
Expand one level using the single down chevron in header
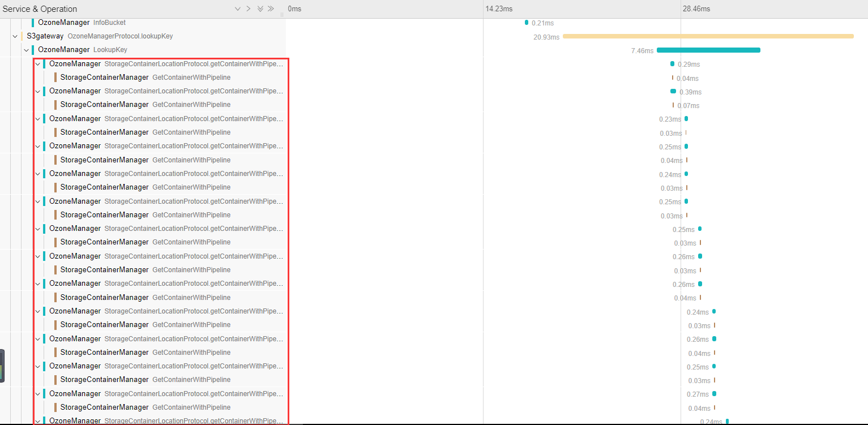238,9
